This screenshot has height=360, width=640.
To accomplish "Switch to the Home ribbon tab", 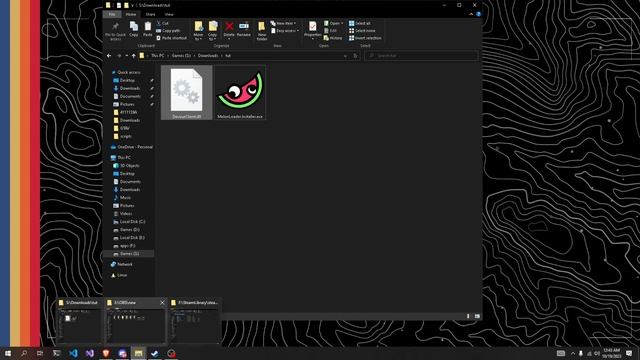I will tap(131, 14).
